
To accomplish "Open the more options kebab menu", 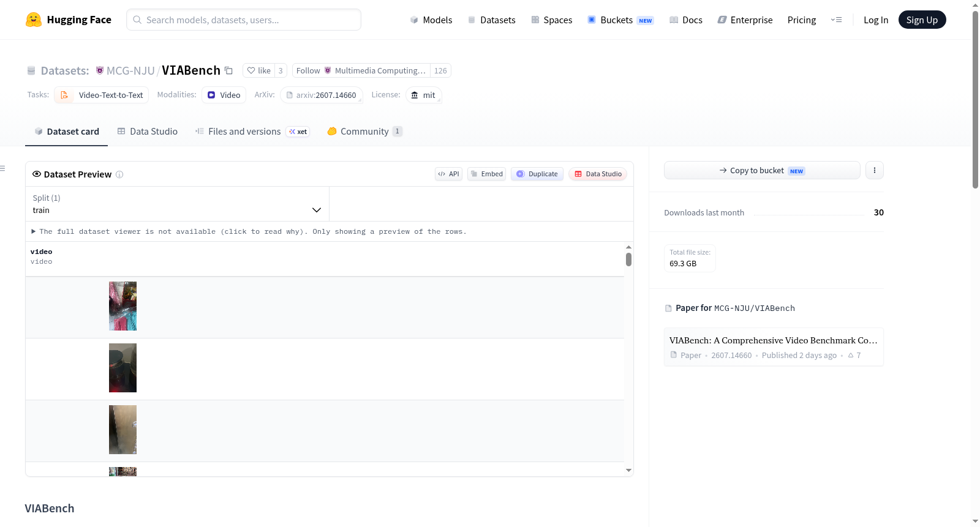I will [875, 170].
